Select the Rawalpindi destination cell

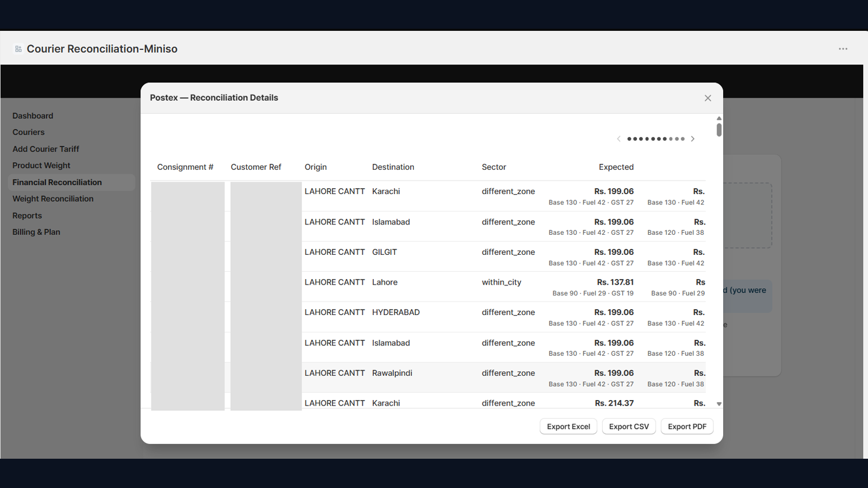[x=392, y=373]
